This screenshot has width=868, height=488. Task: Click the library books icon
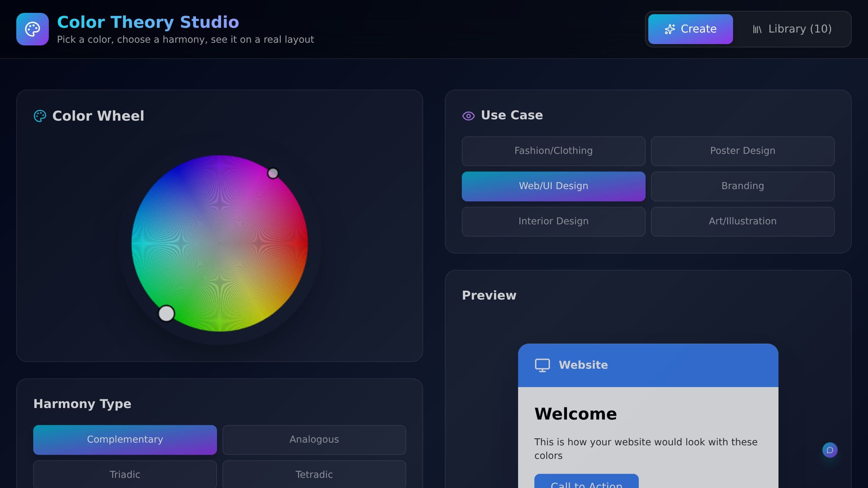tap(757, 29)
